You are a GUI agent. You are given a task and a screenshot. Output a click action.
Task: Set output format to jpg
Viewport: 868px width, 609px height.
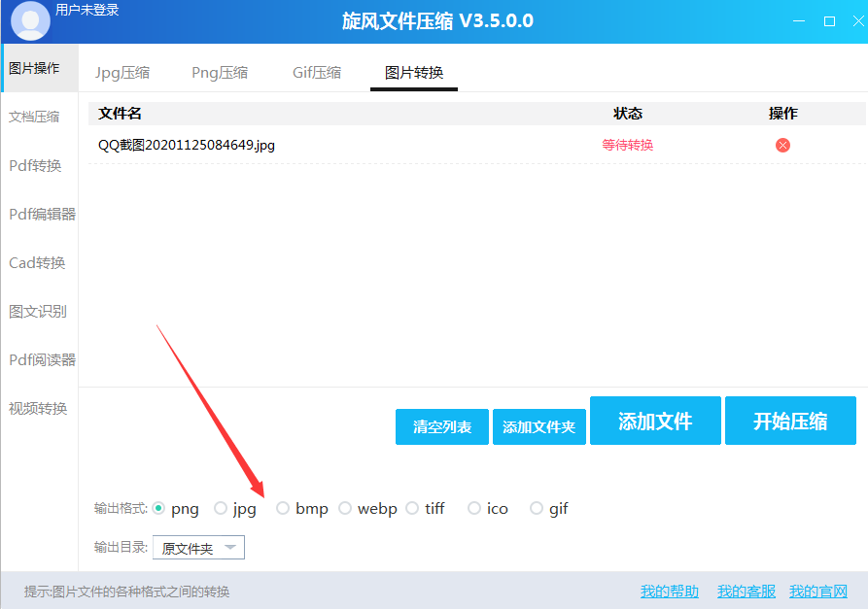pyautogui.click(x=223, y=508)
